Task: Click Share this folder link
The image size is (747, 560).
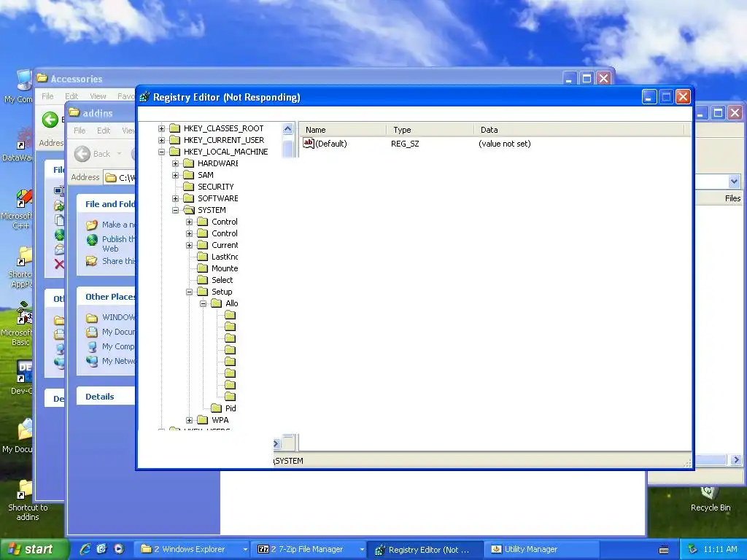Action: (119, 261)
